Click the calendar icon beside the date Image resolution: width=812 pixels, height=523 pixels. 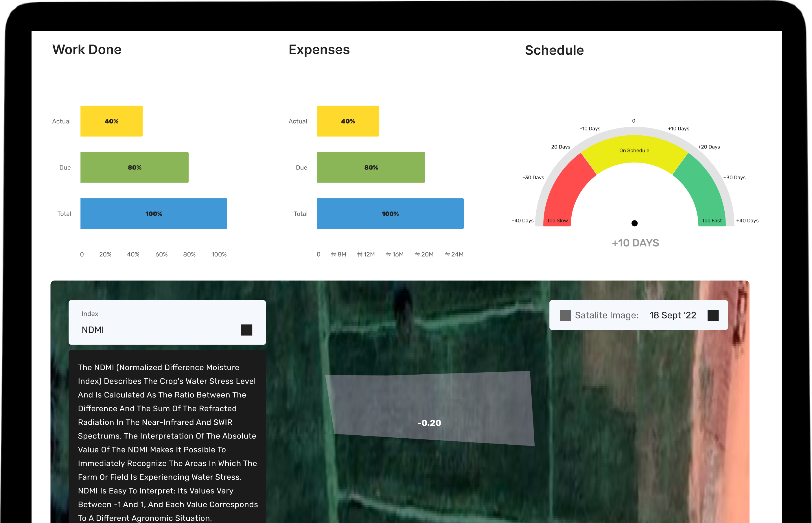pos(714,315)
